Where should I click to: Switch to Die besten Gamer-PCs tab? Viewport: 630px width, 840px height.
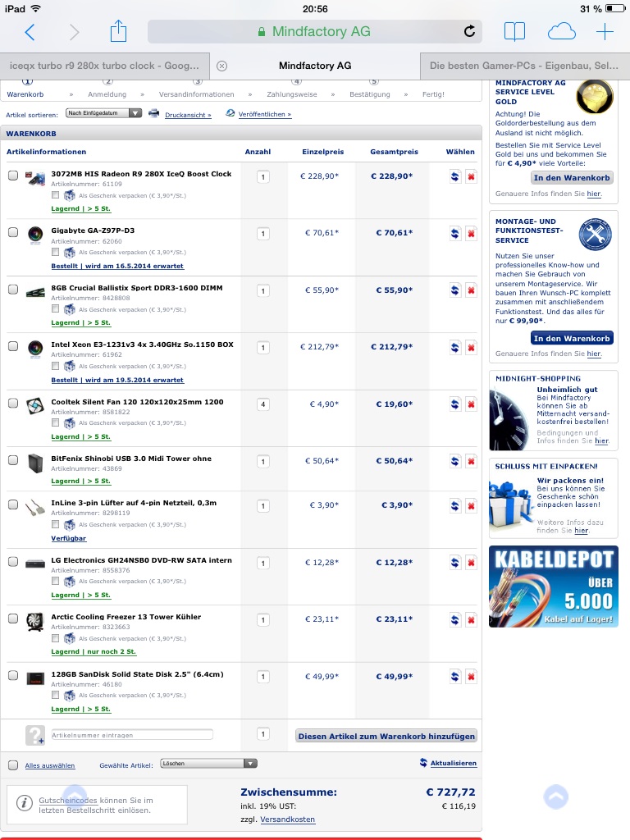pos(524,66)
